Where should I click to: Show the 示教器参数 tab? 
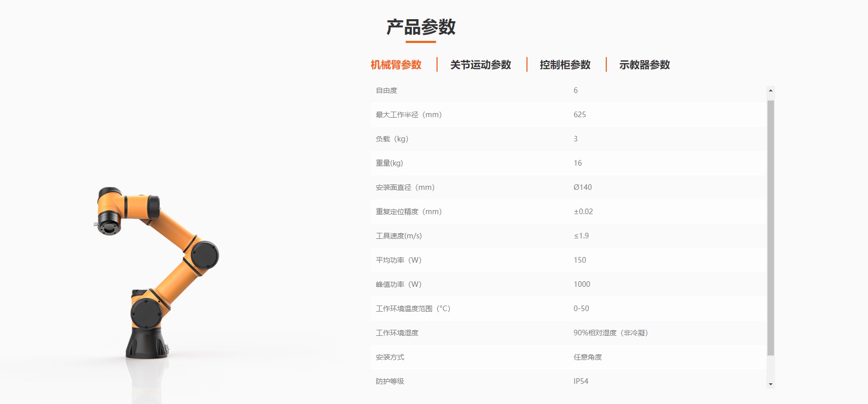point(644,65)
